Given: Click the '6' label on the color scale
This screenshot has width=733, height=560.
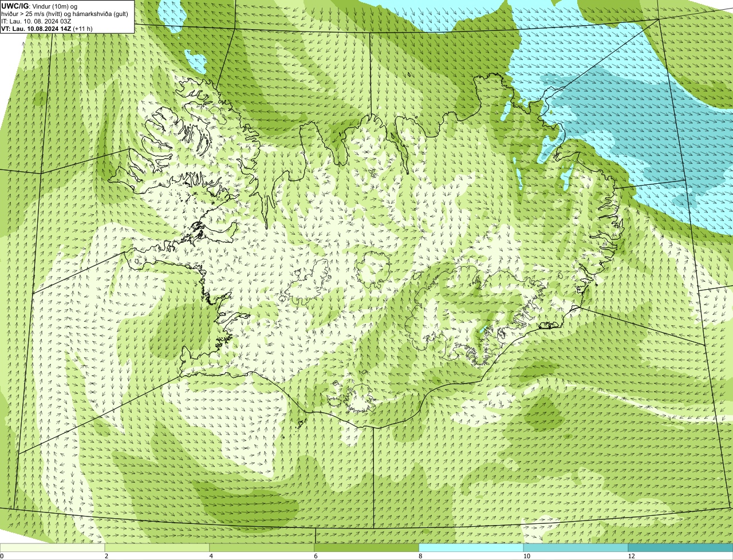Looking at the screenshot, I should coord(316,556).
